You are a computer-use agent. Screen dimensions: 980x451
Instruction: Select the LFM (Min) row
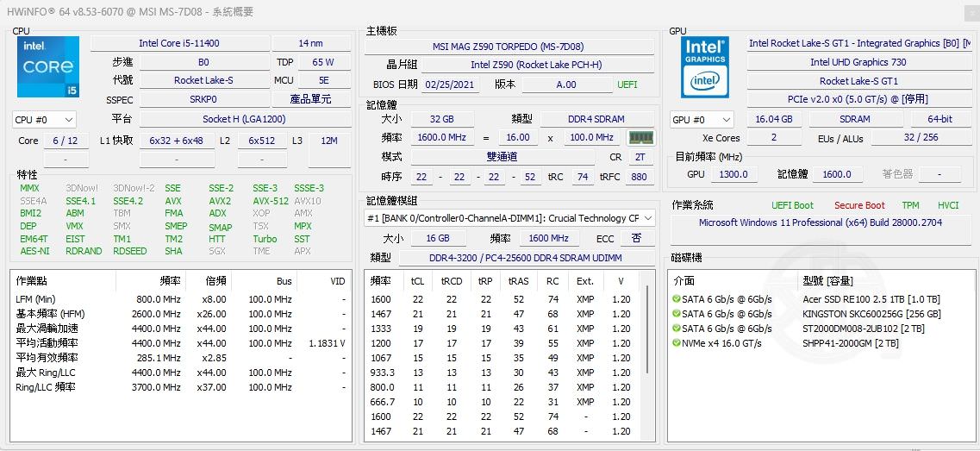pyautogui.click(x=181, y=299)
